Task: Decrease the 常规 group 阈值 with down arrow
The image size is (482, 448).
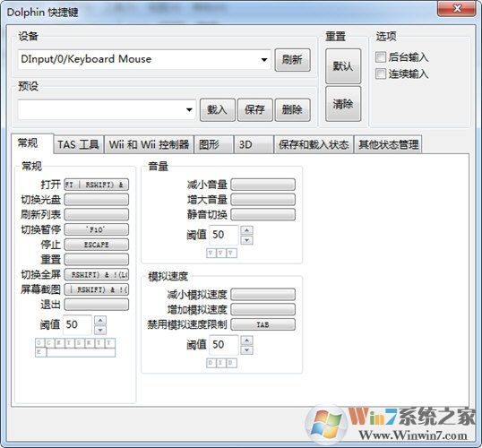Action: tap(100, 331)
